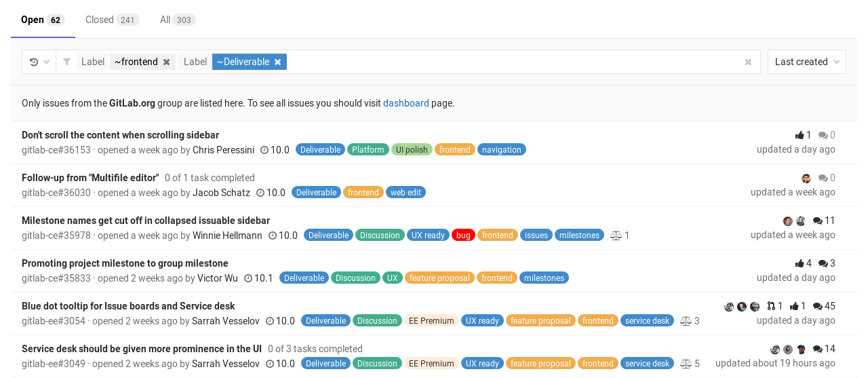Open Chris Peressini's author profile
Screen dimensions: 868x378
click(x=223, y=150)
